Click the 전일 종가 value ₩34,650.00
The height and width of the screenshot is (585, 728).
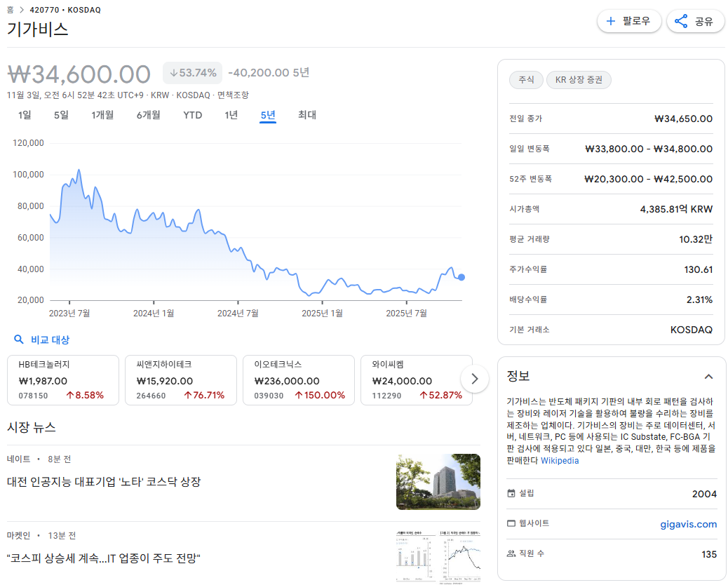pyautogui.click(x=683, y=119)
